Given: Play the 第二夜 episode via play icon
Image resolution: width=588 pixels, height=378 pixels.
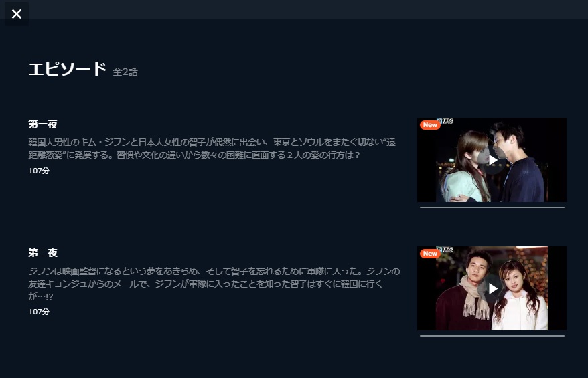Looking at the screenshot, I should point(492,288).
